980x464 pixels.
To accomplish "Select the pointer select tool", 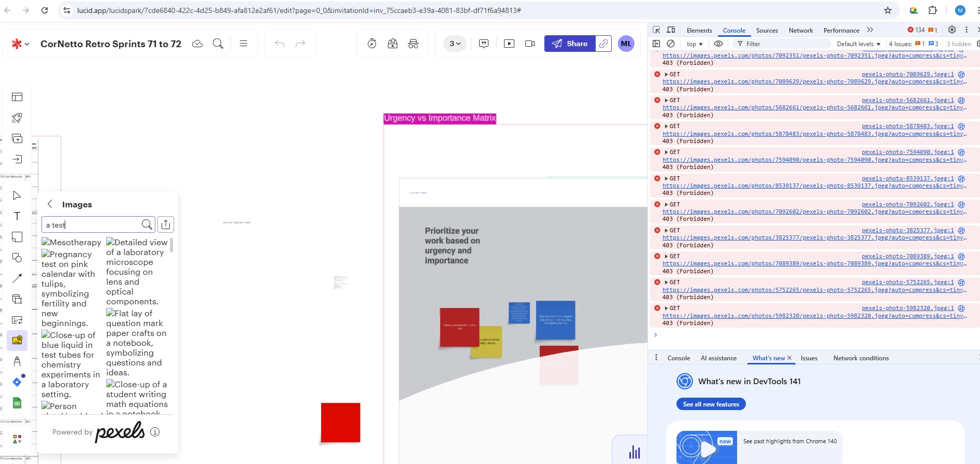I will (x=17, y=195).
